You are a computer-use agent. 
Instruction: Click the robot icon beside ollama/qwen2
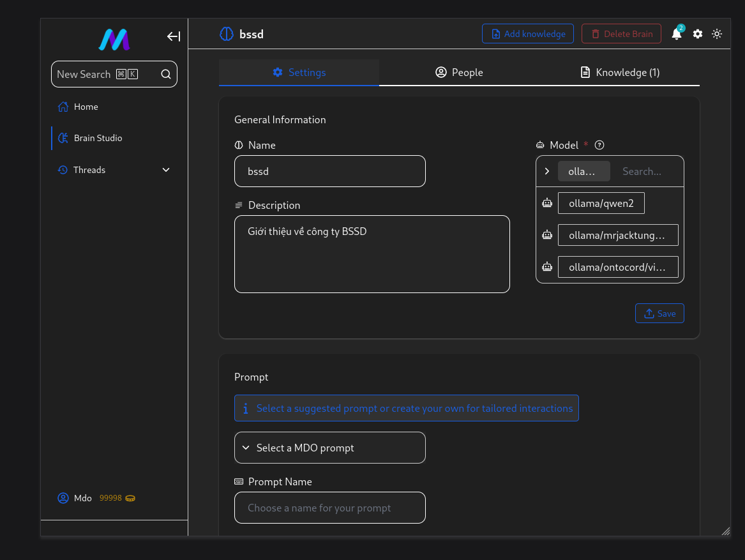pyautogui.click(x=547, y=203)
